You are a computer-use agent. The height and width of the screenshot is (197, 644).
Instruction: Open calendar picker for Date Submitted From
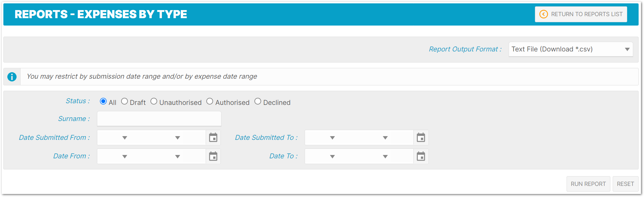[213, 137]
